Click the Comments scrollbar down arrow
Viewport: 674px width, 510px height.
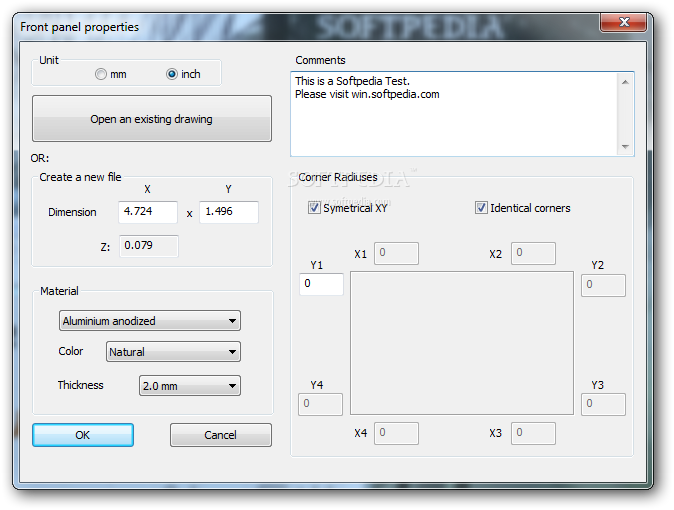(x=625, y=147)
